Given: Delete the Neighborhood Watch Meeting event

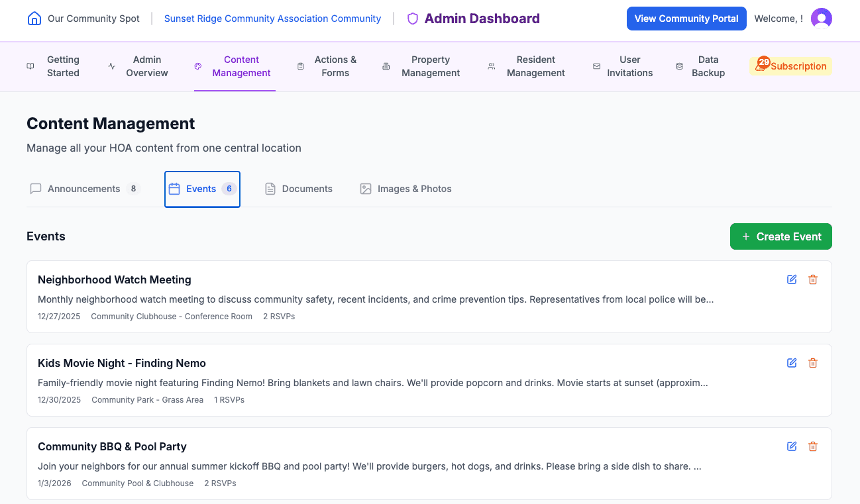Looking at the screenshot, I should pos(813,279).
